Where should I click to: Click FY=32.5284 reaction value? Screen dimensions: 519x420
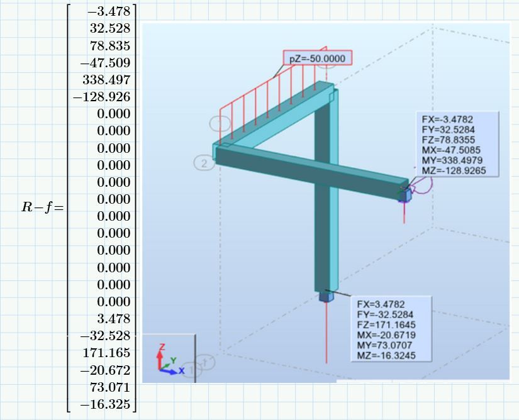(448, 130)
